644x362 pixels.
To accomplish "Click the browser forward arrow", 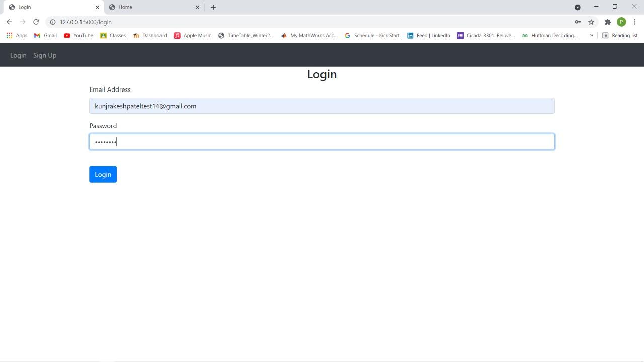I will click(23, 22).
